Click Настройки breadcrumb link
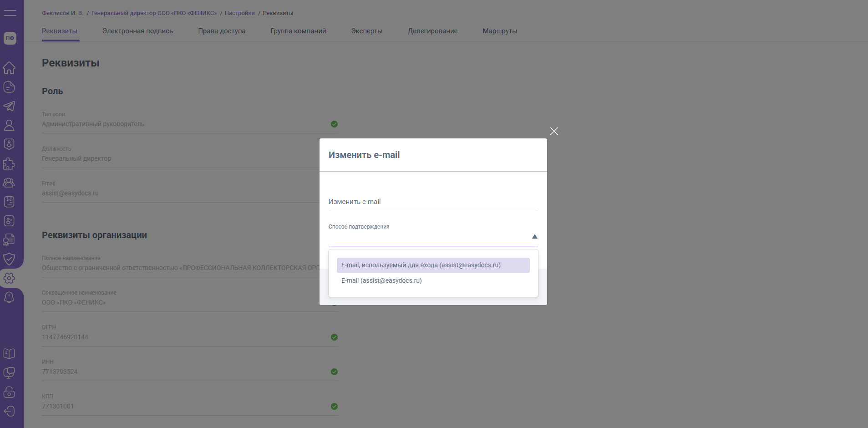 (239, 13)
